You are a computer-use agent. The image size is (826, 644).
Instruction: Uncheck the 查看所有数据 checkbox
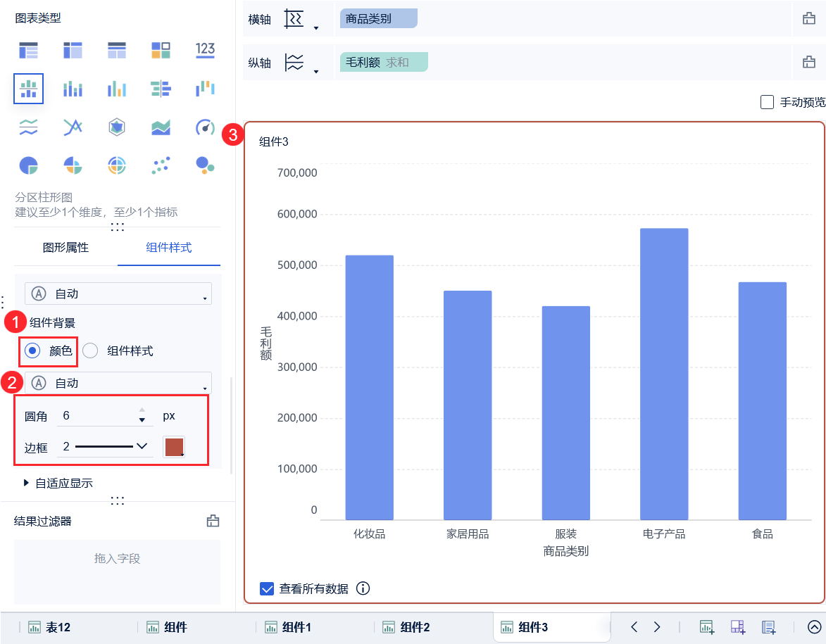click(x=267, y=588)
